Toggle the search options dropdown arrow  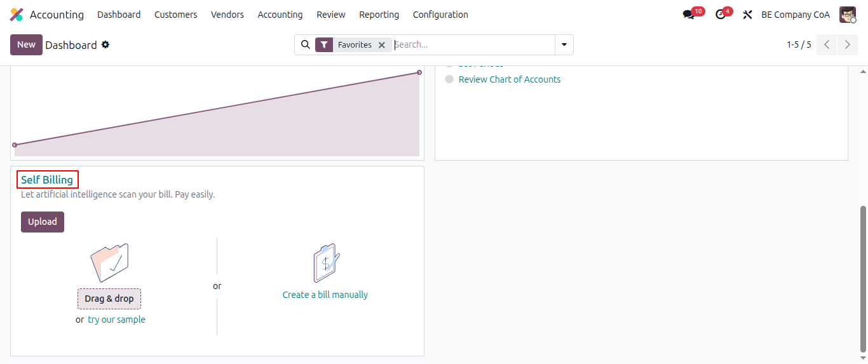tap(564, 44)
